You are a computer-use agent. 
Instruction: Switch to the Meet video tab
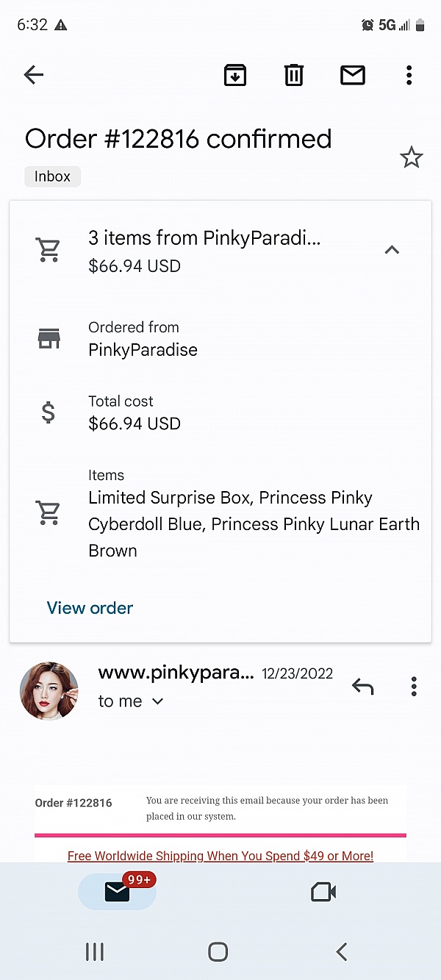pyautogui.click(x=323, y=892)
